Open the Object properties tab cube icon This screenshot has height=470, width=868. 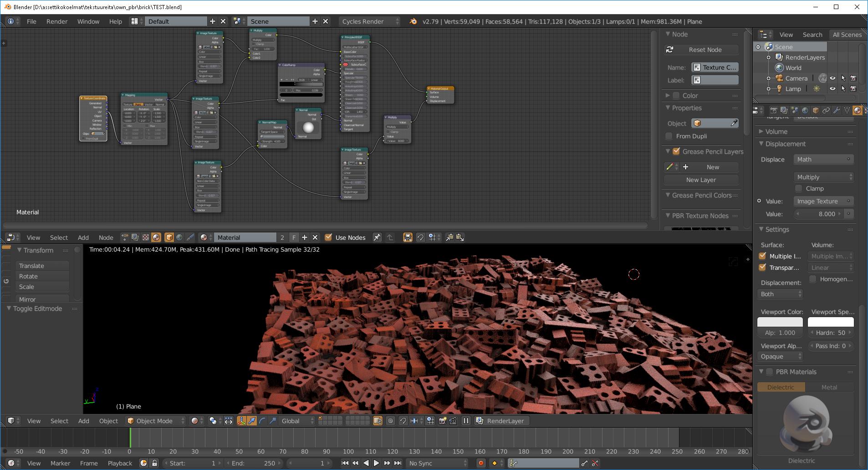(816, 111)
